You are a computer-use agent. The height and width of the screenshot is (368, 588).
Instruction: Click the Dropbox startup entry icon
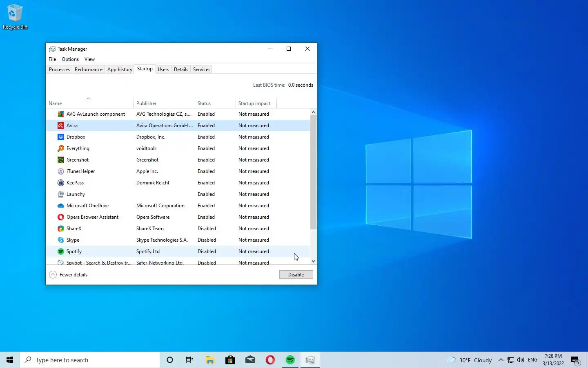point(61,137)
